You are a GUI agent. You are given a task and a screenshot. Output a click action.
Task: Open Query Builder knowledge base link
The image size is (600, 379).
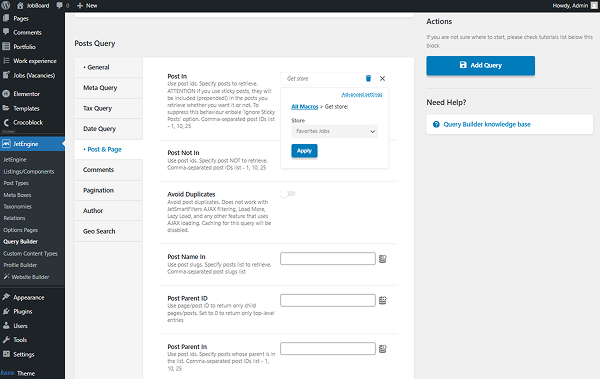pos(487,124)
